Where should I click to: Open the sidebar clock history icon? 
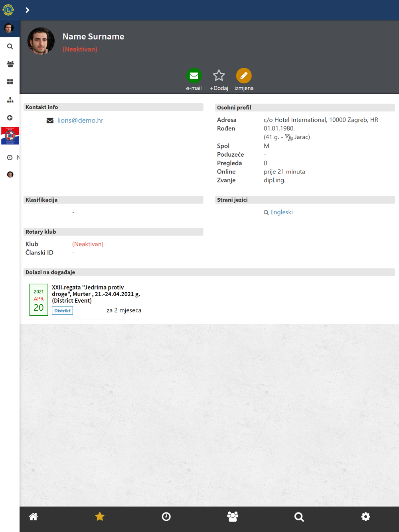pyautogui.click(x=10, y=158)
